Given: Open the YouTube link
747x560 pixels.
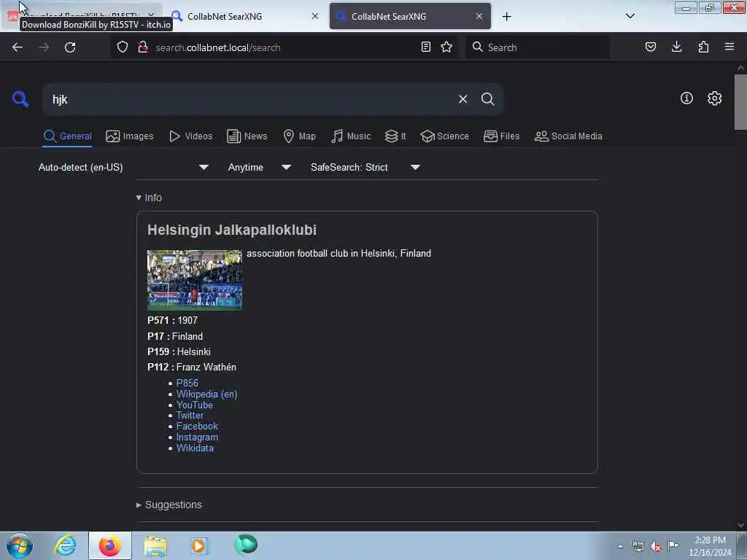Looking at the screenshot, I should [x=194, y=405].
